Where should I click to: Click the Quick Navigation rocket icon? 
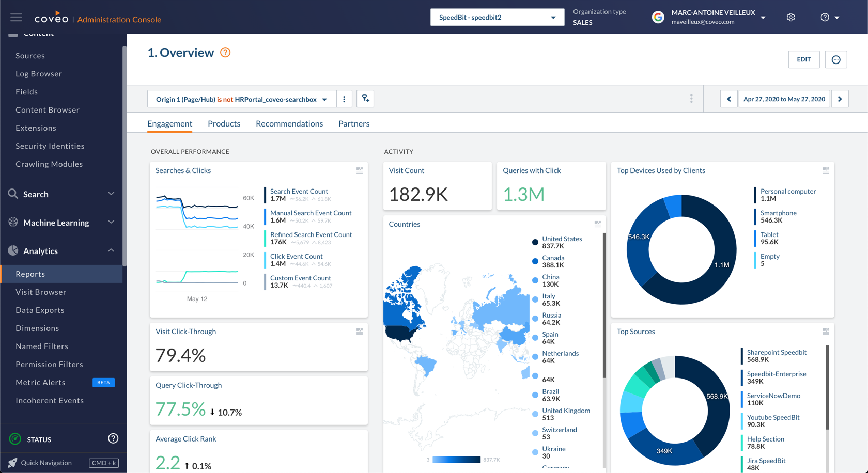(12, 463)
